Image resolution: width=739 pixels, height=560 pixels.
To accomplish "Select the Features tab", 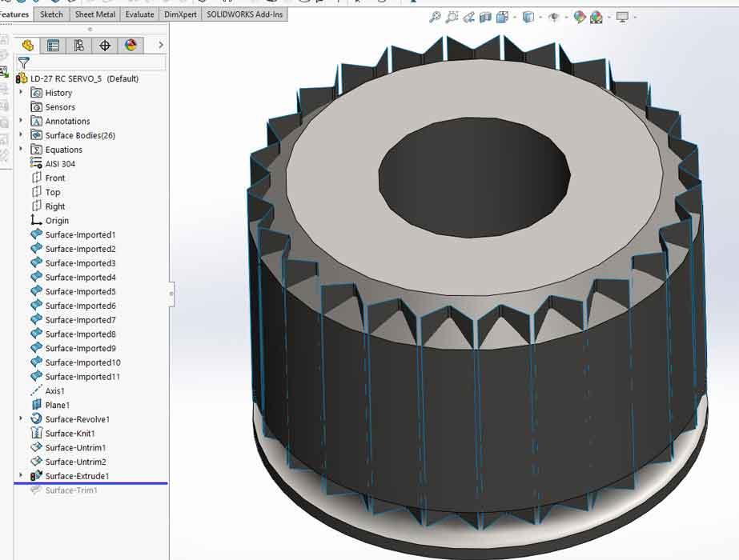I will [x=15, y=14].
